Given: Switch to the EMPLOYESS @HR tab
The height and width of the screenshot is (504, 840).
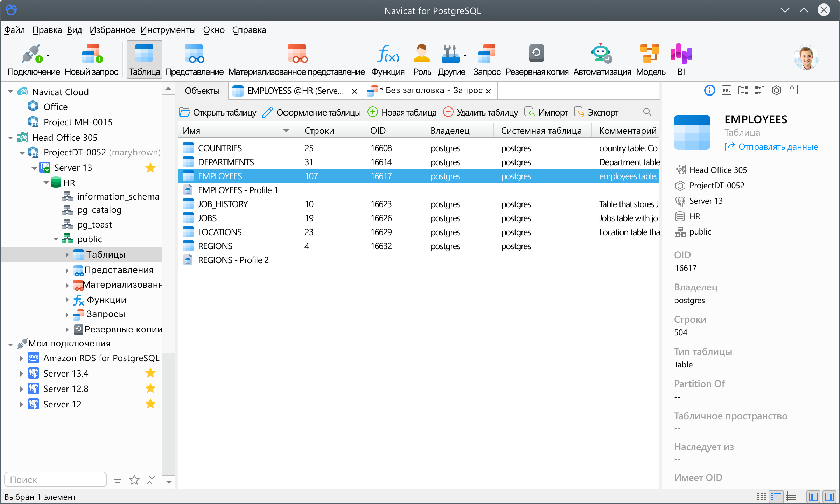Looking at the screenshot, I should [x=295, y=91].
